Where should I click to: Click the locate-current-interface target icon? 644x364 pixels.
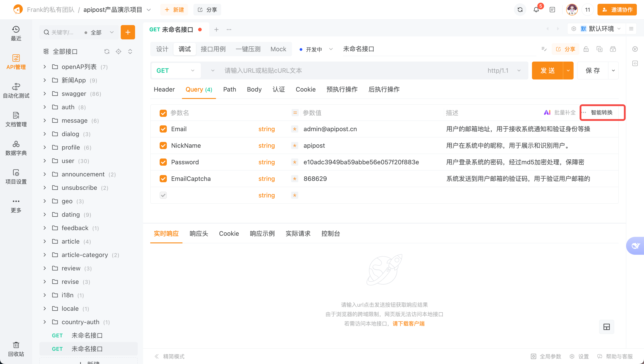point(119,51)
